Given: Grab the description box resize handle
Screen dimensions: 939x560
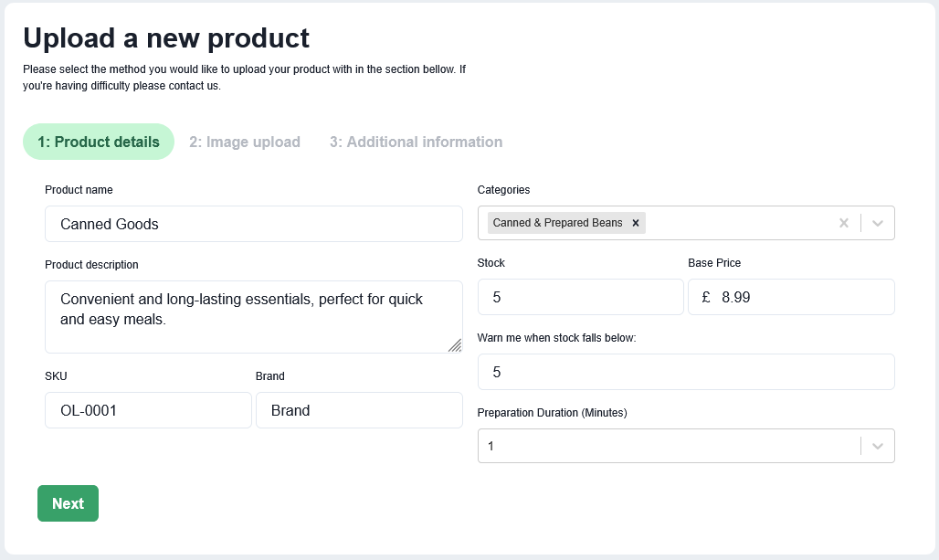Looking at the screenshot, I should [455, 344].
